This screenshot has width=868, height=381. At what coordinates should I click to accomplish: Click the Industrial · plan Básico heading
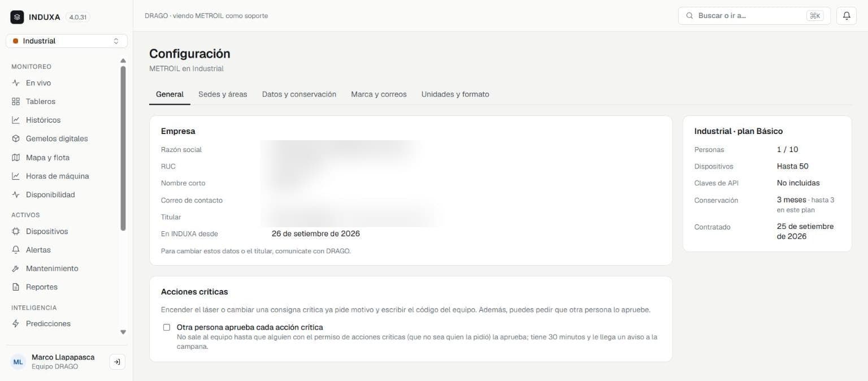pos(739,131)
